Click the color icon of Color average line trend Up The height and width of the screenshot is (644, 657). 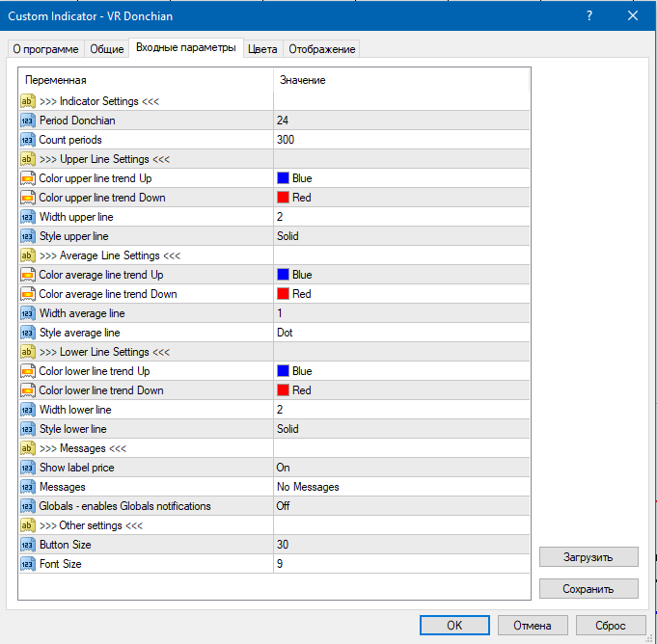pos(27,275)
